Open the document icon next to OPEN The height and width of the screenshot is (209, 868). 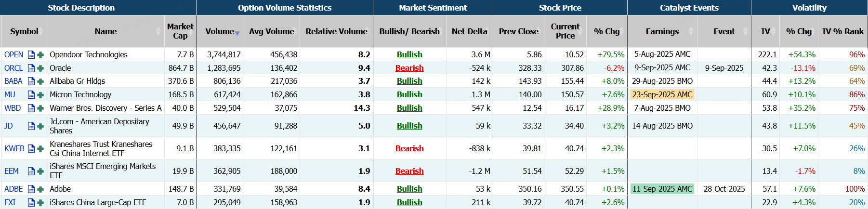pos(31,55)
